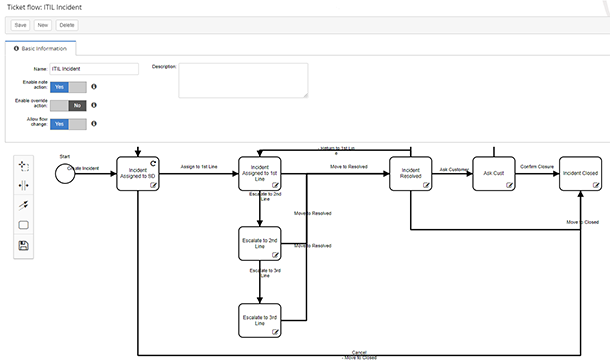Click edit icon on Escalate to 3rd Line node
The height and width of the screenshot is (363, 610).
[275, 332]
